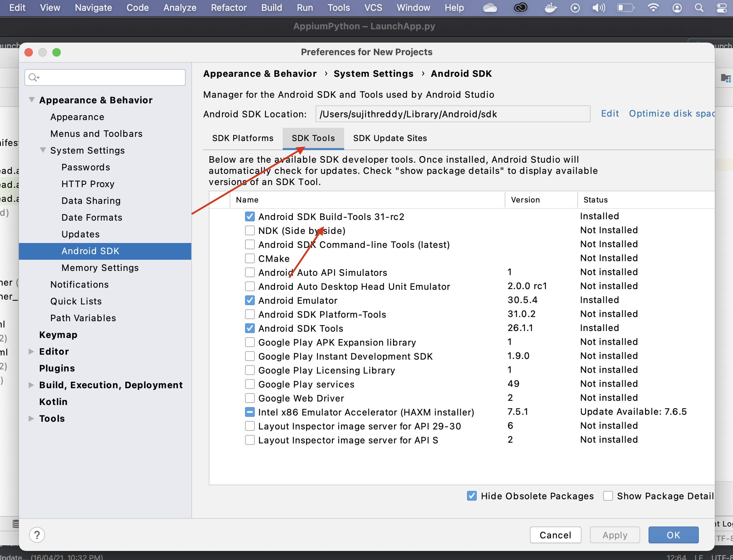Viewport: 733px width, 560px height.
Task: Click Edit link for SDK location
Action: [x=610, y=114]
